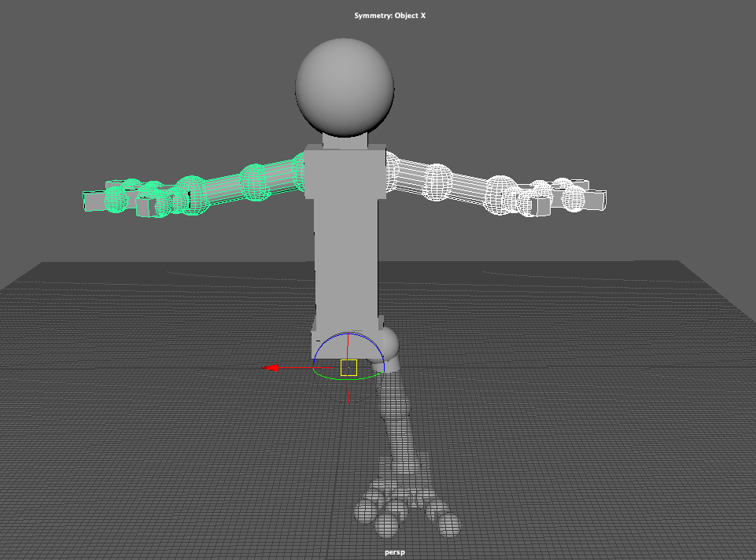The image size is (756, 560).
Task: Select the neck block beneath the head
Action: pyautogui.click(x=345, y=140)
